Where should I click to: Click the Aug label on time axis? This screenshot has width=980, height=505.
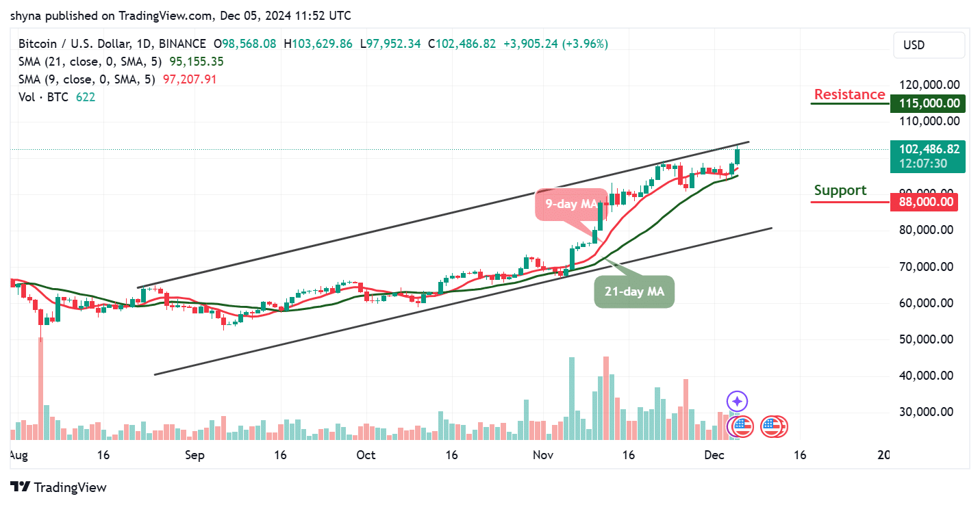coord(19,454)
